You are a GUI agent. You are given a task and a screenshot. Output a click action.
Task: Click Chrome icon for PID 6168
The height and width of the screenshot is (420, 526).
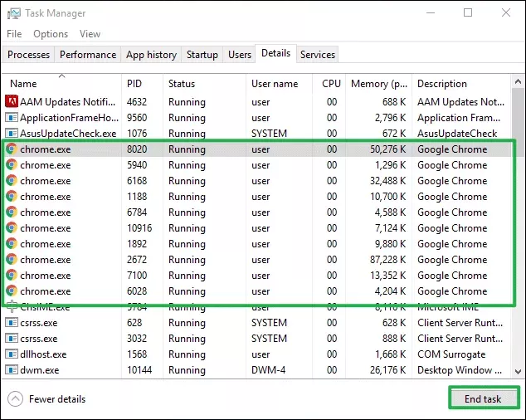(12, 180)
